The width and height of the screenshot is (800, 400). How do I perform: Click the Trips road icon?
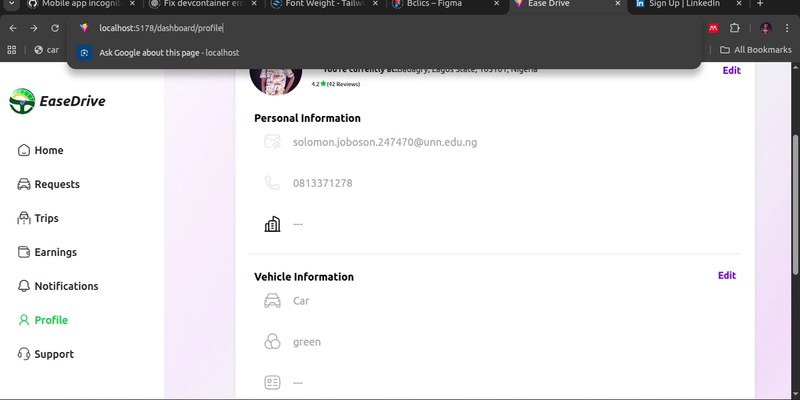click(23, 218)
